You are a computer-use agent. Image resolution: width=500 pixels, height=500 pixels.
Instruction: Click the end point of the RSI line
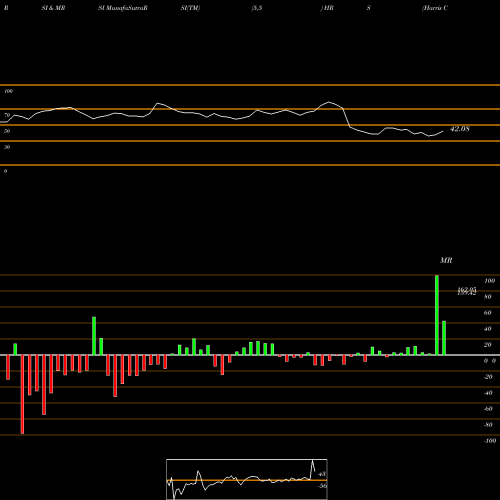[x=443, y=131]
